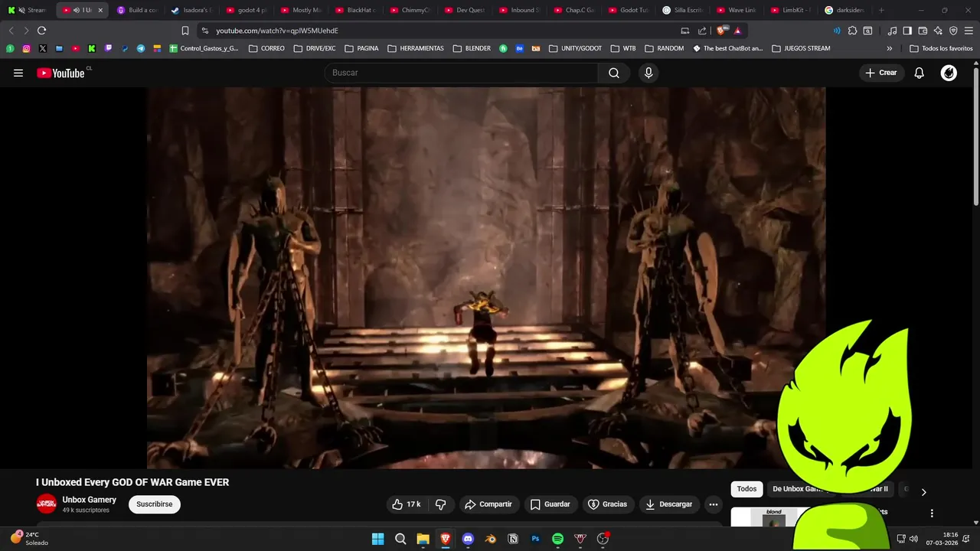This screenshot has width=980, height=551.
Task: Click the Guardar save button
Action: pyautogui.click(x=550, y=504)
